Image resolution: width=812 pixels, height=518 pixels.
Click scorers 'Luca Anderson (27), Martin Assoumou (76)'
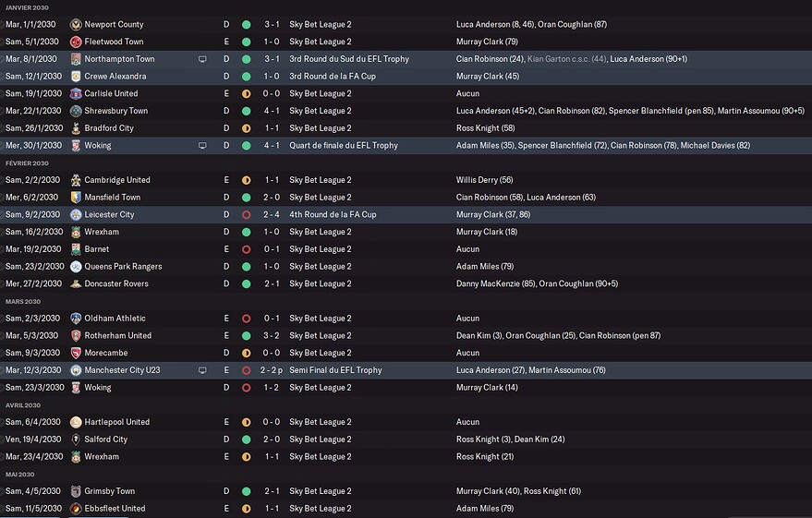tap(531, 370)
